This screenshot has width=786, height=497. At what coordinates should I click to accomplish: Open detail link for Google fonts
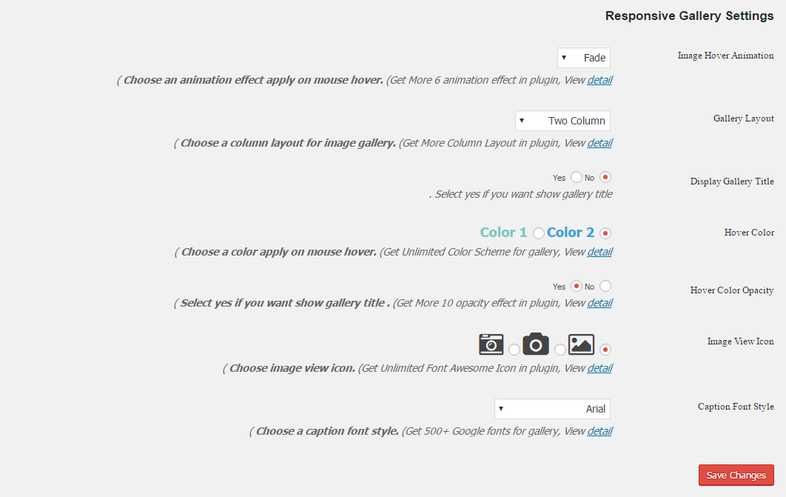click(x=600, y=431)
